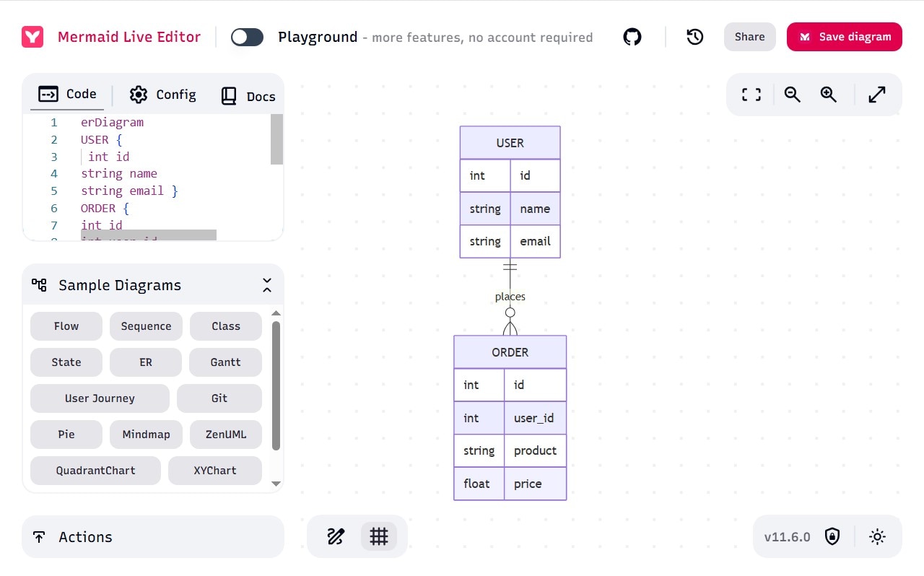The width and height of the screenshot is (924, 576).
Task: Switch theme with the sun icon
Action: tap(877, 537)
